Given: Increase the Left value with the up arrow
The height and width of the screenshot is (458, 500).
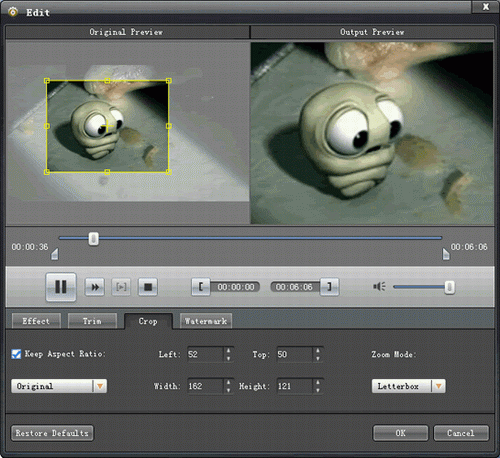Looking at the screenshot, I should coord(228,350).
